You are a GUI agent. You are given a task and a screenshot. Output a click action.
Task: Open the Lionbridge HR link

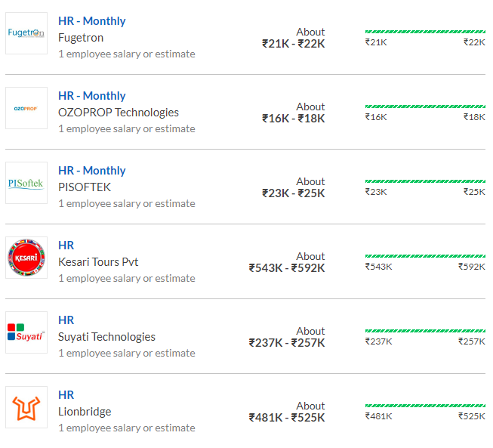[66, 395]
